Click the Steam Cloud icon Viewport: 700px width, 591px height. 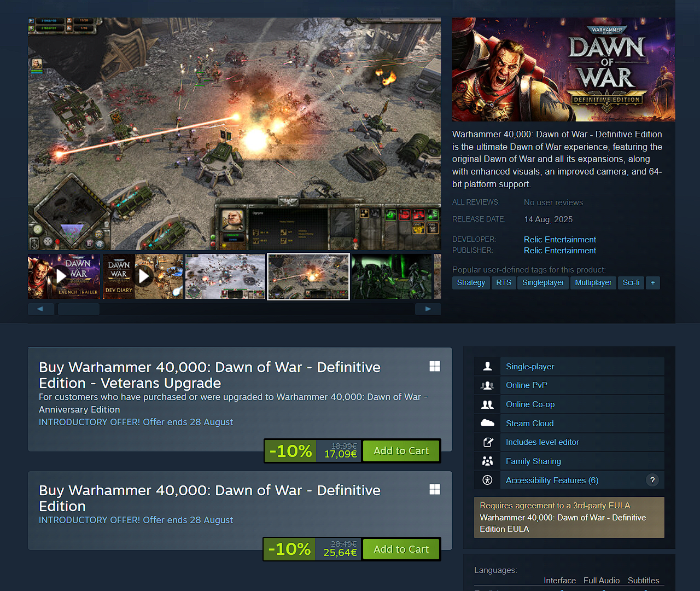[x=487, y=423]
